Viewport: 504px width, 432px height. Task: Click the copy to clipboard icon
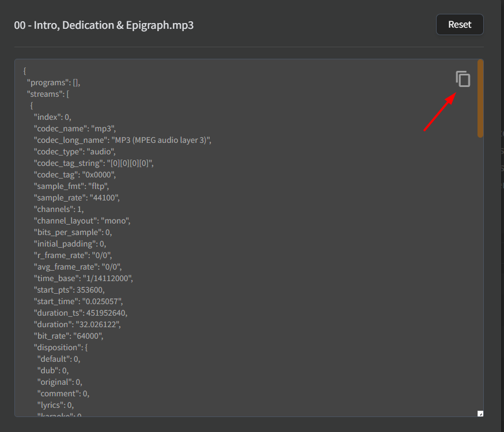click(463, 79)
